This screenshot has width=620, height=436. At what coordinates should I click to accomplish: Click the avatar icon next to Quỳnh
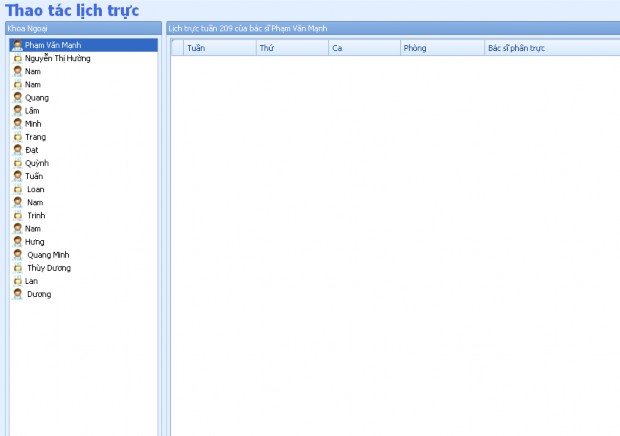tap(18, 163)
